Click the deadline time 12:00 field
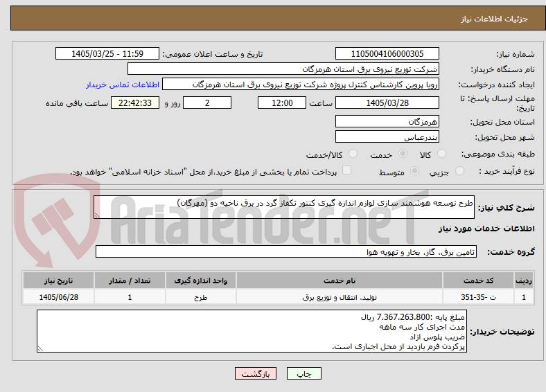 (x=282, y=103)
